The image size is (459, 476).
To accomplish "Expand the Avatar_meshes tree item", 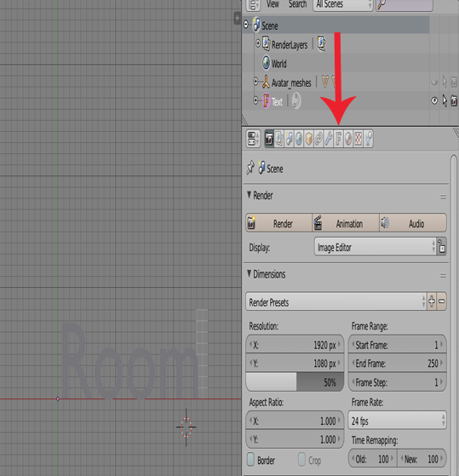I will tap(255, 82).
